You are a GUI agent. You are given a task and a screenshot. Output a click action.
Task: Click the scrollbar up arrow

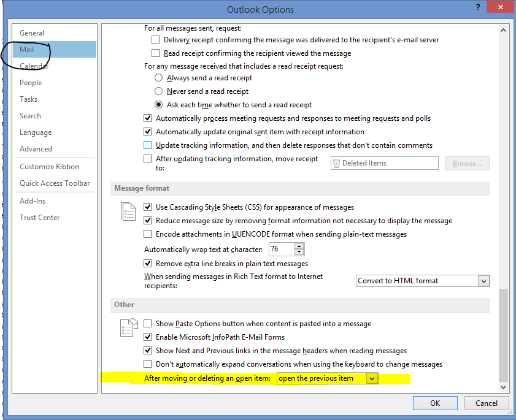pyautogui.click(x=503, y=30)
